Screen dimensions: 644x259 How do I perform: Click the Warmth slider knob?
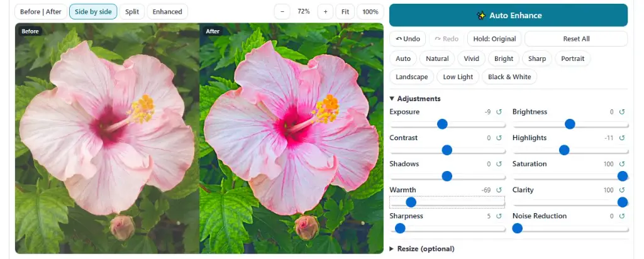click(x=411, y=202)
